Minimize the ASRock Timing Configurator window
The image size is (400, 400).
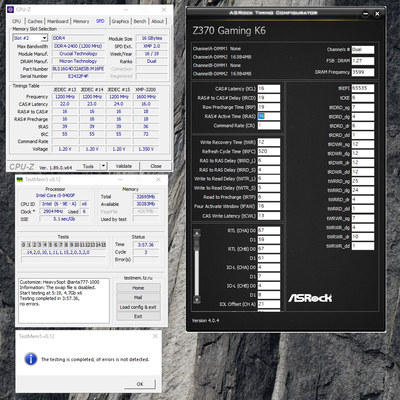click(x=365, y=14)
